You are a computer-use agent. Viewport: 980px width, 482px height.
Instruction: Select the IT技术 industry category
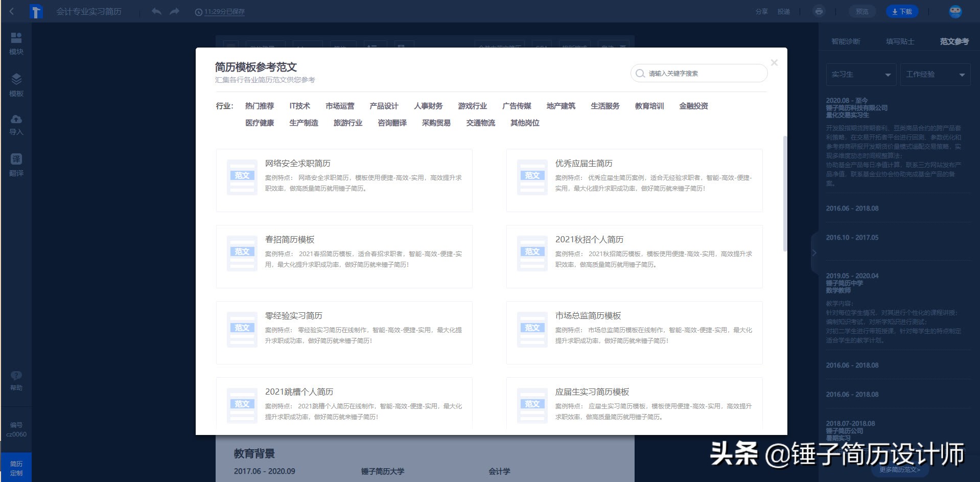click(x=299, y=106)
